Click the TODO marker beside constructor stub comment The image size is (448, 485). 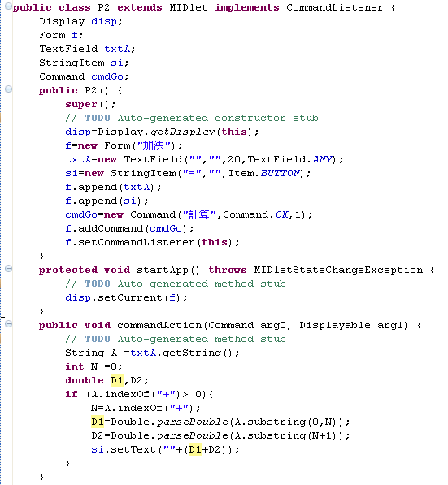coord(1,118)
